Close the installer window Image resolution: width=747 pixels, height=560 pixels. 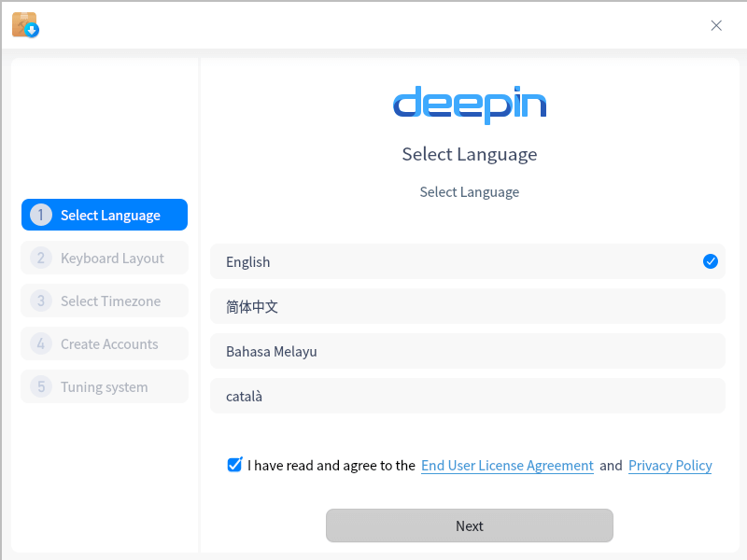[x=716, y=25]
